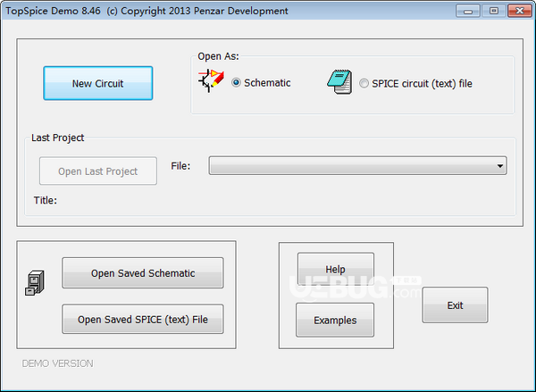Image resolution: width=536 pixels, height=392 pixels.
Task: Minimize the TopSpice window
Action: tap(468, 11)
